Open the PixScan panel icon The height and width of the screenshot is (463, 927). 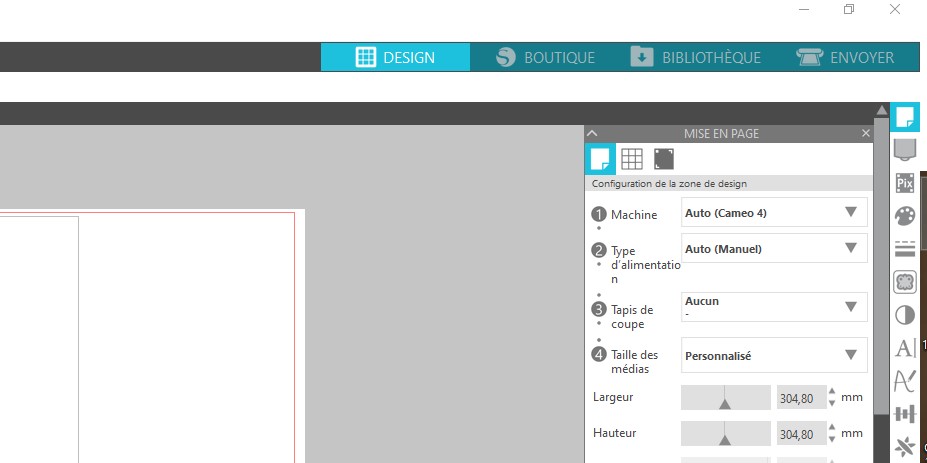click(x=905, y=183)
